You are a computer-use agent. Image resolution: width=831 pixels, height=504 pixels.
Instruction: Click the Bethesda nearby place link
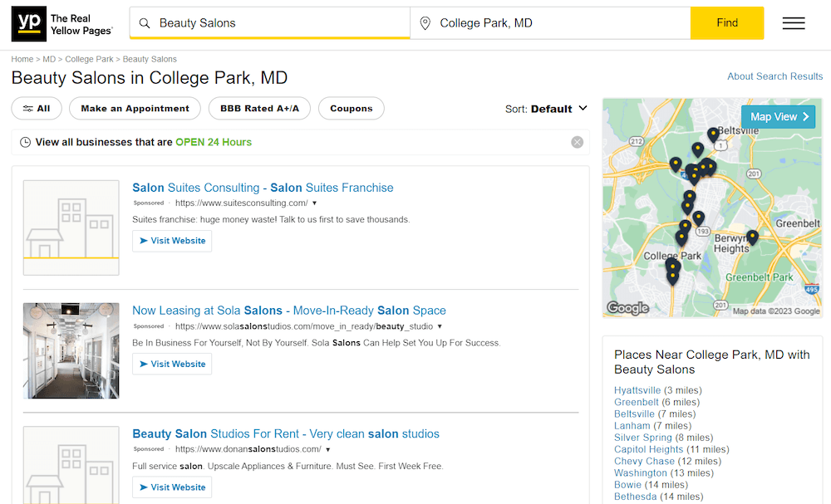[635, 497]
